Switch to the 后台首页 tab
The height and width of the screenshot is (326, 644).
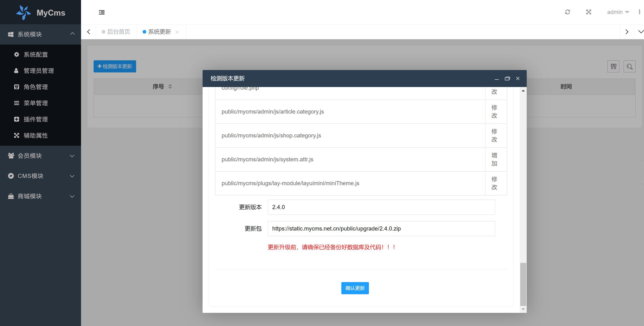(116, 32)
